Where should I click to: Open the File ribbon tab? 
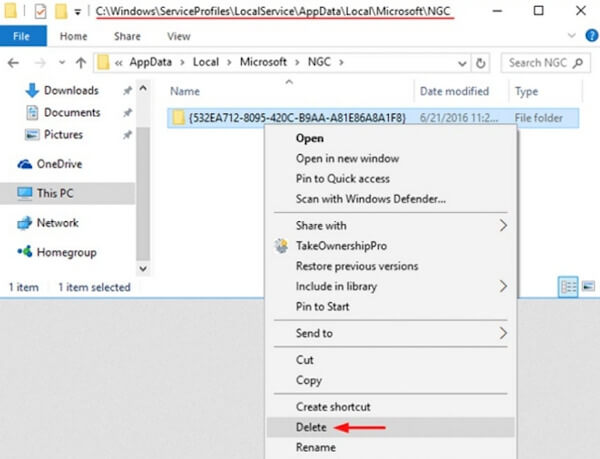21,36
